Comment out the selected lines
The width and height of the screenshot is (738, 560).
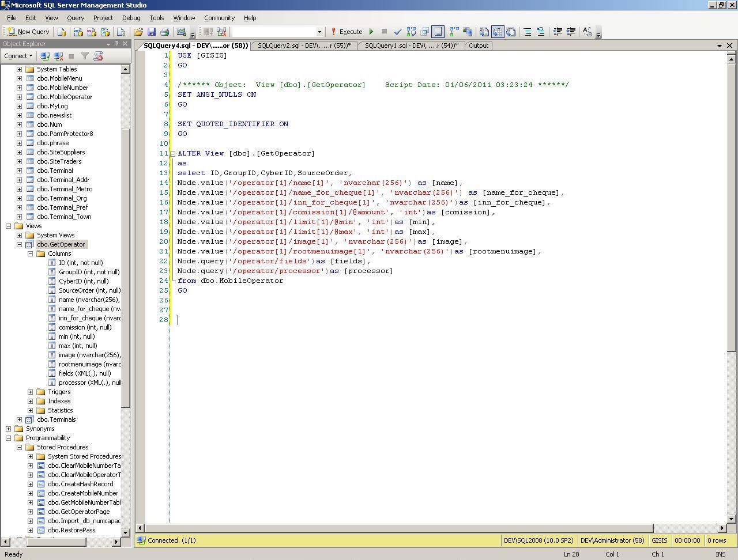(x=528, y=32)
